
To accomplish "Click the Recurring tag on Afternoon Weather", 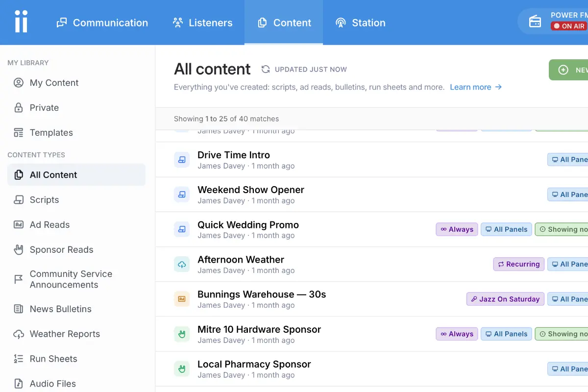I will [x=519, y=264].
